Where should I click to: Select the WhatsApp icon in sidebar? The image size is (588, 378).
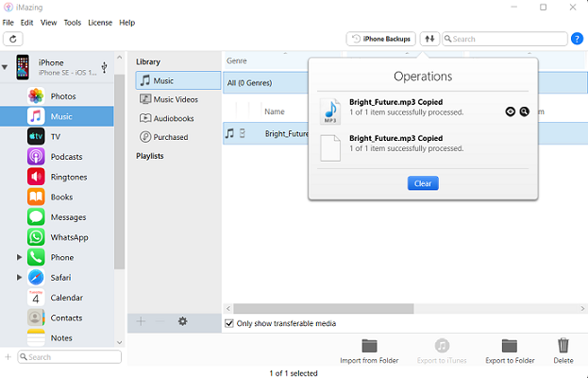(36, 237)
